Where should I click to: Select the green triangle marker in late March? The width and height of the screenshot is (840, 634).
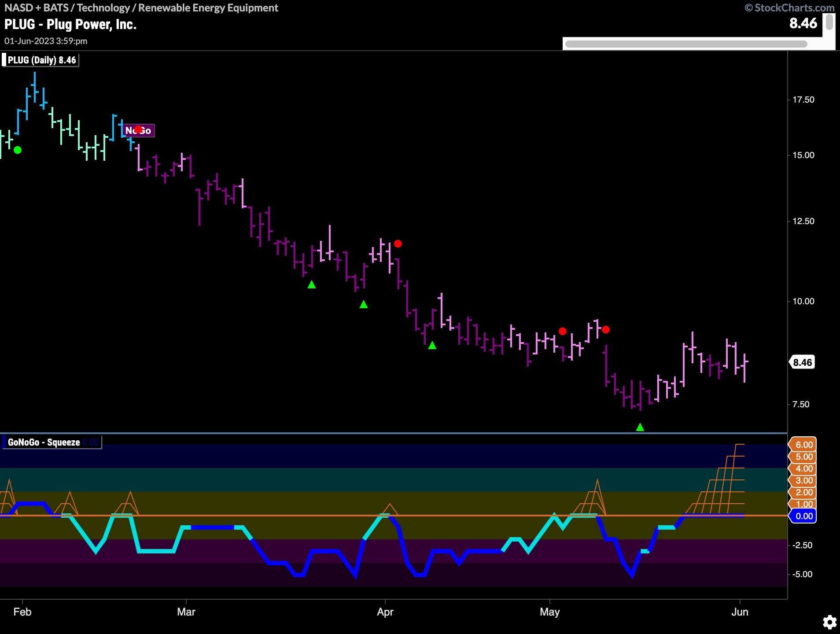pyautogui.click(x=364, y=304)
